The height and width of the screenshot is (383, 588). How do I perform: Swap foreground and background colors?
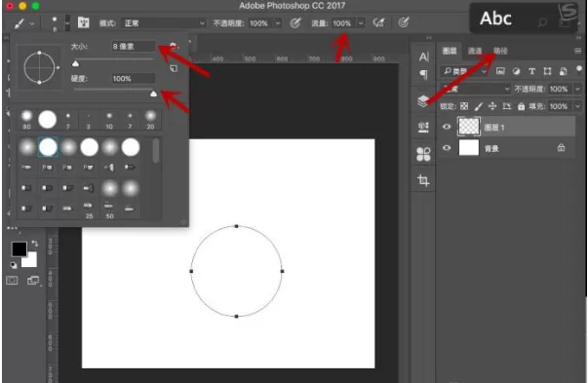coord(34,244)
